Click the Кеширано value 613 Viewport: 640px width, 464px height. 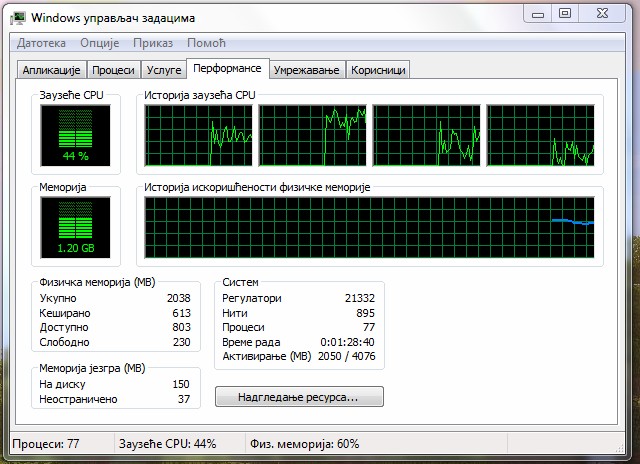(182, 313)
